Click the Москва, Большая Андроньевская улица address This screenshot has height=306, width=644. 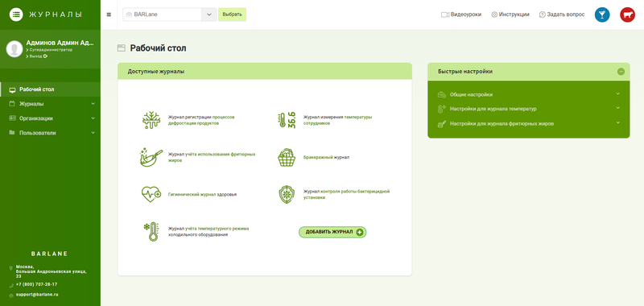coord(52,271)
